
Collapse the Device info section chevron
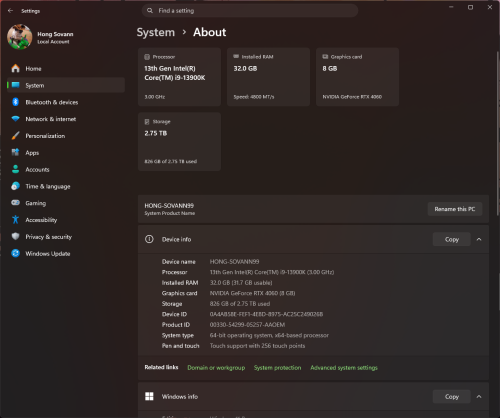coord(479,239)
